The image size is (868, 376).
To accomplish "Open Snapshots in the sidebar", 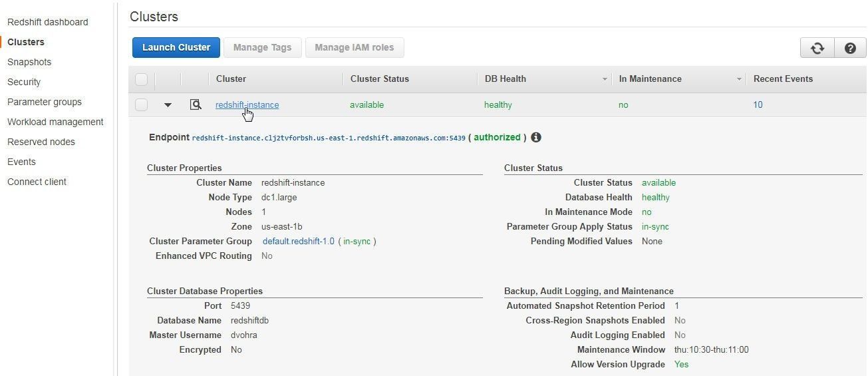I will (x=29, y=62).
